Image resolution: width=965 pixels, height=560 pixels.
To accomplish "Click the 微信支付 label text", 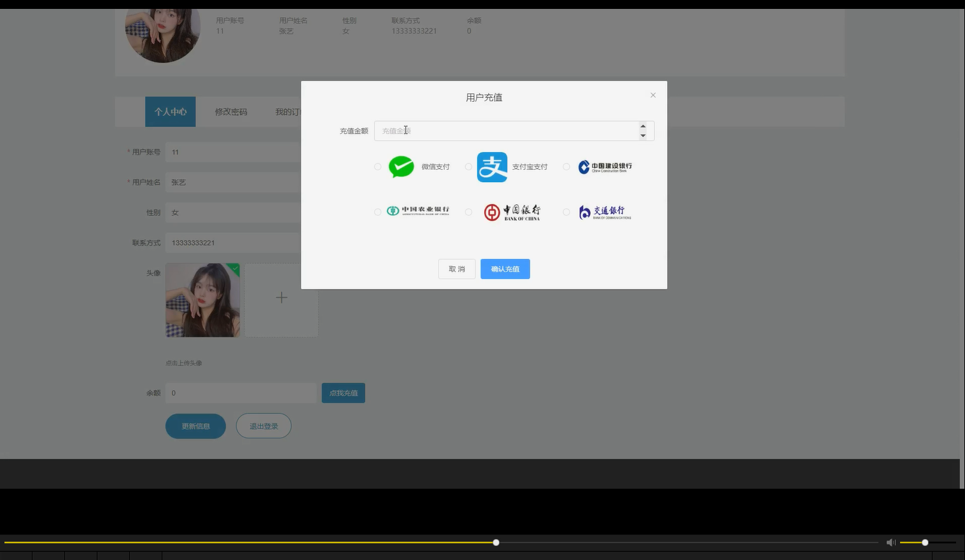I will tap(435, 167).
